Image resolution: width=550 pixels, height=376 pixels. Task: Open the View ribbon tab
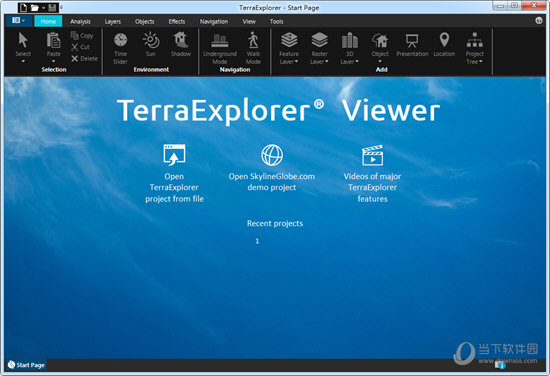pyautogui.click(x=249, y=21)
